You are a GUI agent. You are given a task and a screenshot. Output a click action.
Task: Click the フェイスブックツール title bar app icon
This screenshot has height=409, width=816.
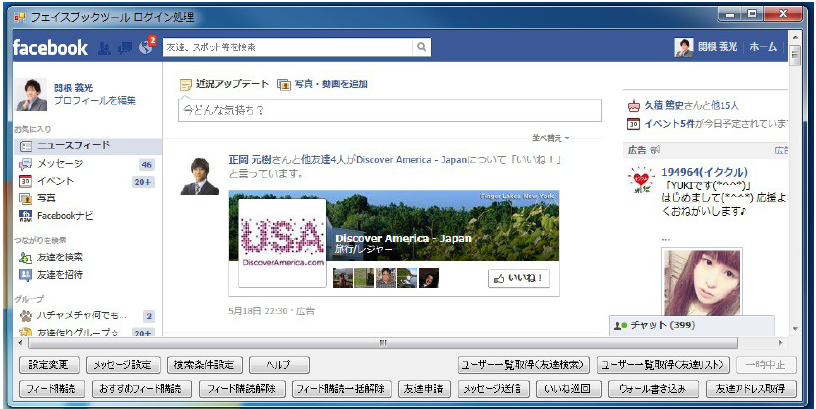click(20, 18)
